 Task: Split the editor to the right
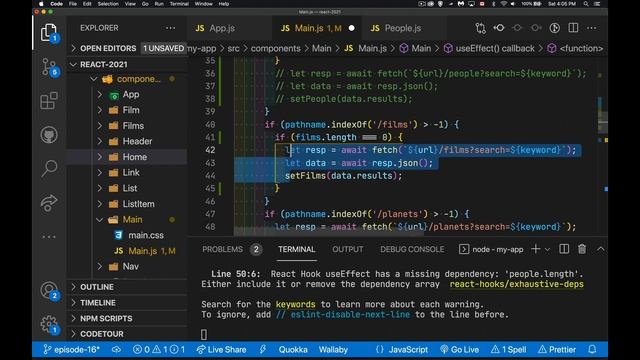tap(573, 28)
